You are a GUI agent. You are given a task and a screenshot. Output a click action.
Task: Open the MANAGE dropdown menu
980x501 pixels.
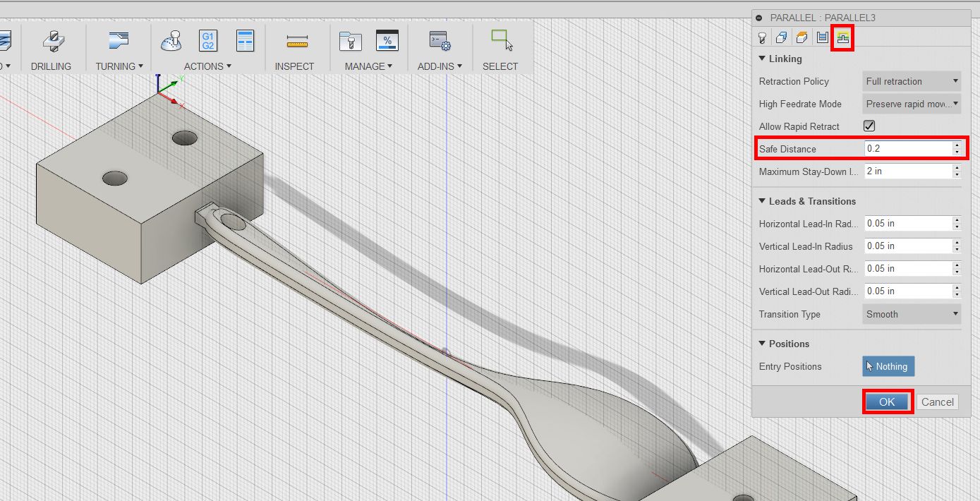(368, 66)
